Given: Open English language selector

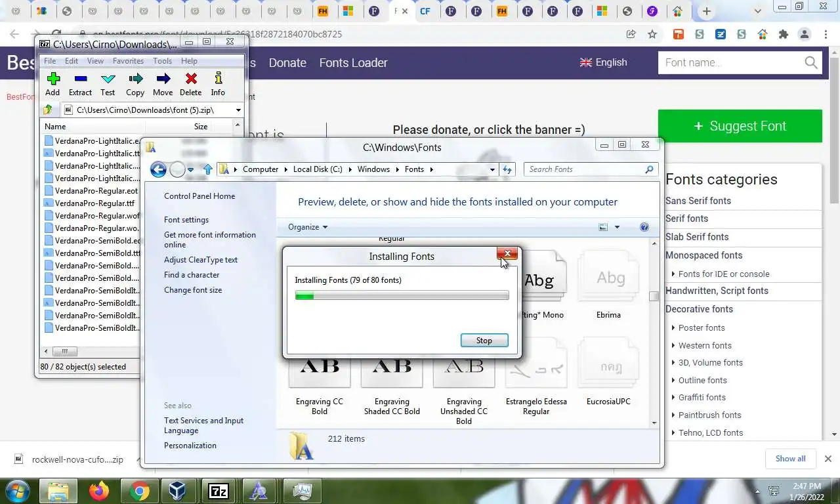Looking at the screenshot, I should point(604,62).
